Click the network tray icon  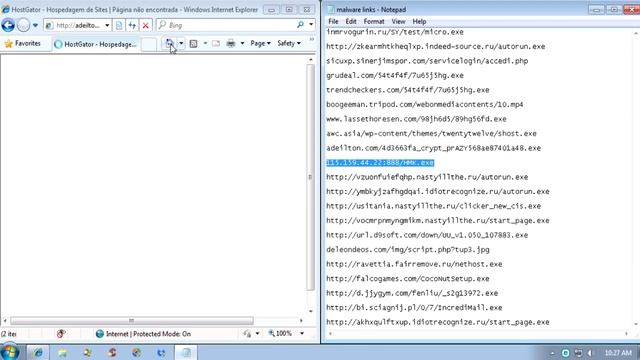(x=578, y=353)
